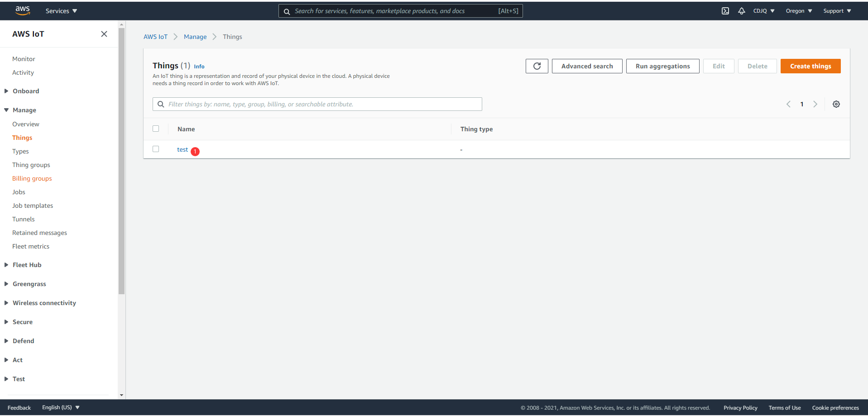
Task: Open Types under Manage
Action: click(20, 151)
